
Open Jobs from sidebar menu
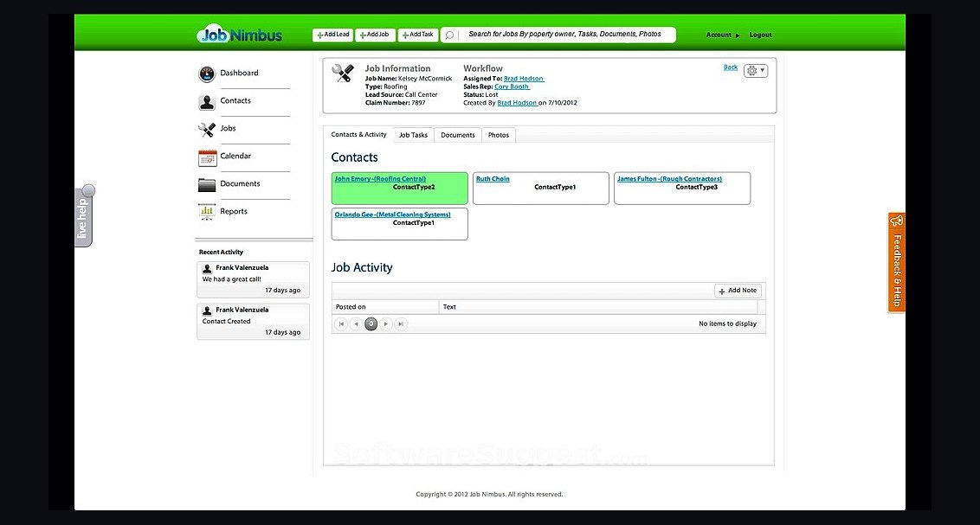coord(228,129)
